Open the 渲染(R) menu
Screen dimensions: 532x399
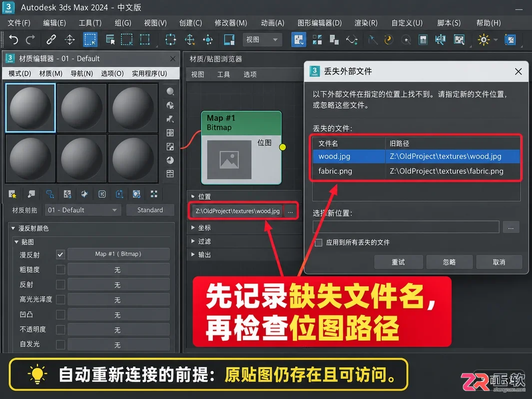[366, 23]
